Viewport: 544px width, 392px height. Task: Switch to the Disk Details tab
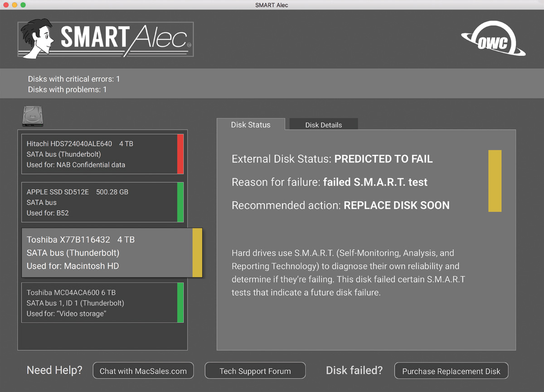(x=324, y=125)
